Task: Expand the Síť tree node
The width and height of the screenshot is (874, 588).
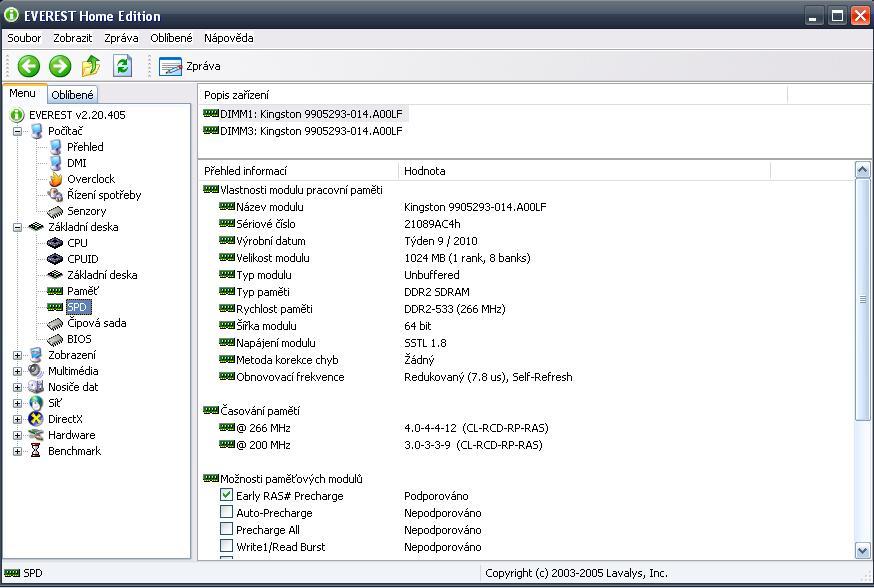Action: (17, 404)
